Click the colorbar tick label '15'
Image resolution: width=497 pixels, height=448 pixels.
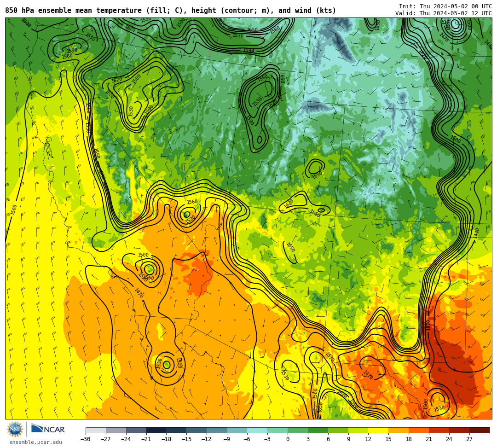tap(388, 439)
